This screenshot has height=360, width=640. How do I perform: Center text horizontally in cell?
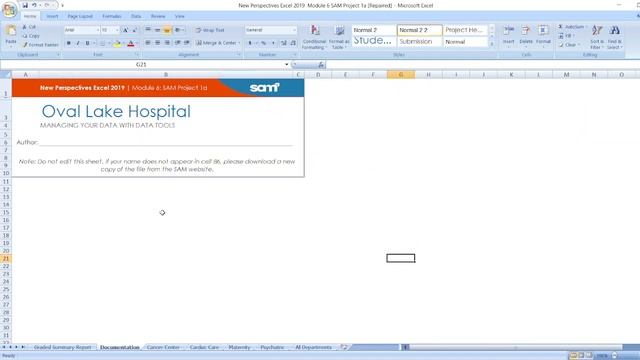pyautogui.click(x=157, y=43)
